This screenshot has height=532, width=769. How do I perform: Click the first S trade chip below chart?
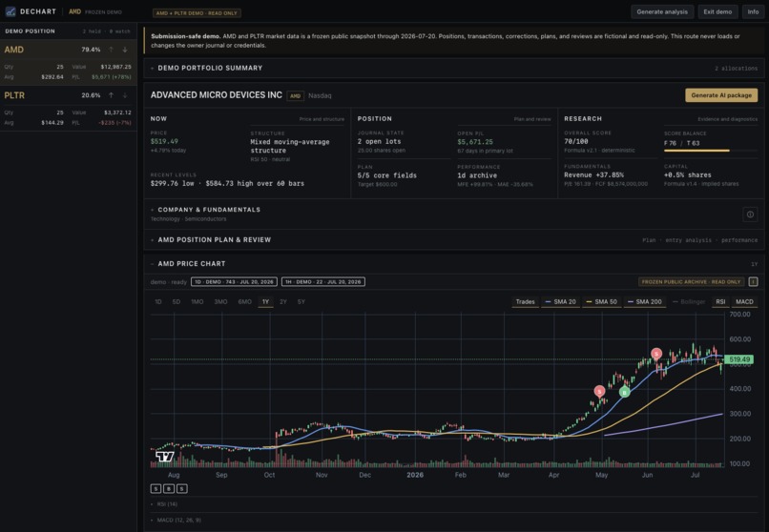156,488
